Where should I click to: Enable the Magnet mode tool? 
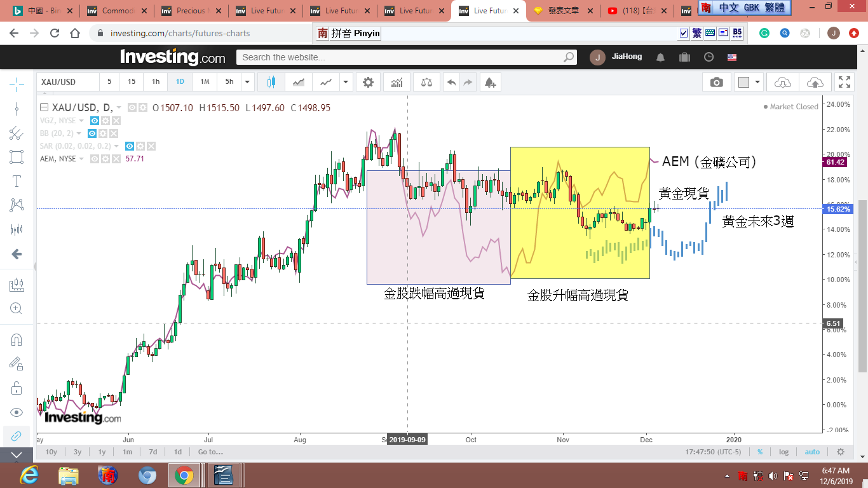pyautogui.click(x=17, y=339)
